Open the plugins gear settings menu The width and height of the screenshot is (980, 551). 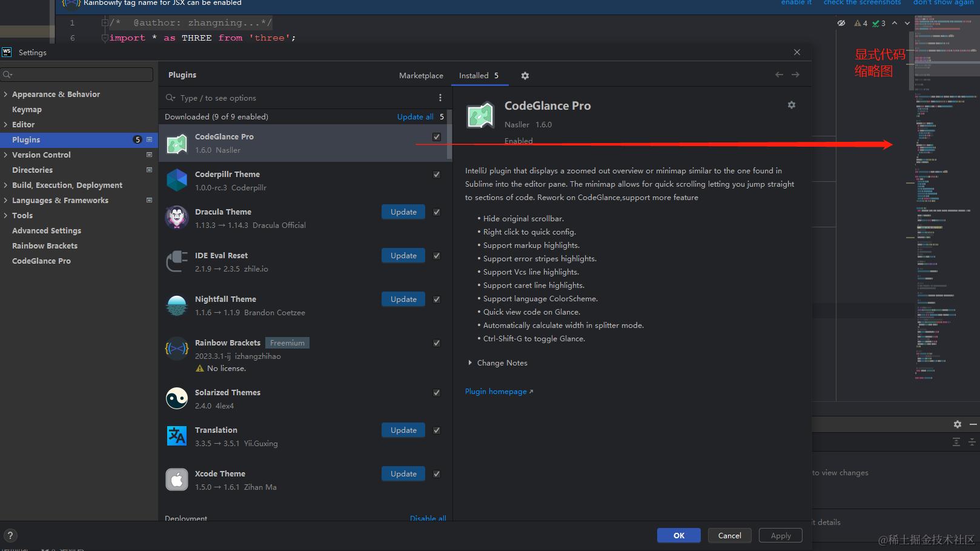tap(525, 76)
